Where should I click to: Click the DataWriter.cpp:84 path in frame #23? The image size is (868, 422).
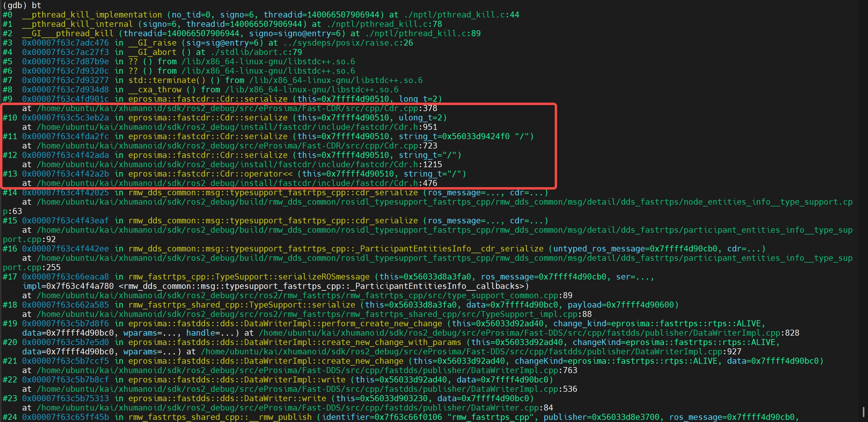295,408
